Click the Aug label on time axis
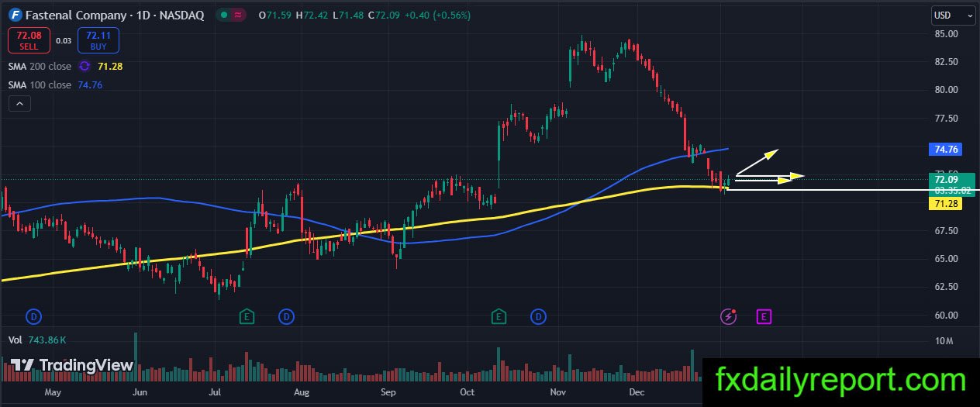Image resolution: width=980 pixels, height=407 pixels. (x=302, y=393)
